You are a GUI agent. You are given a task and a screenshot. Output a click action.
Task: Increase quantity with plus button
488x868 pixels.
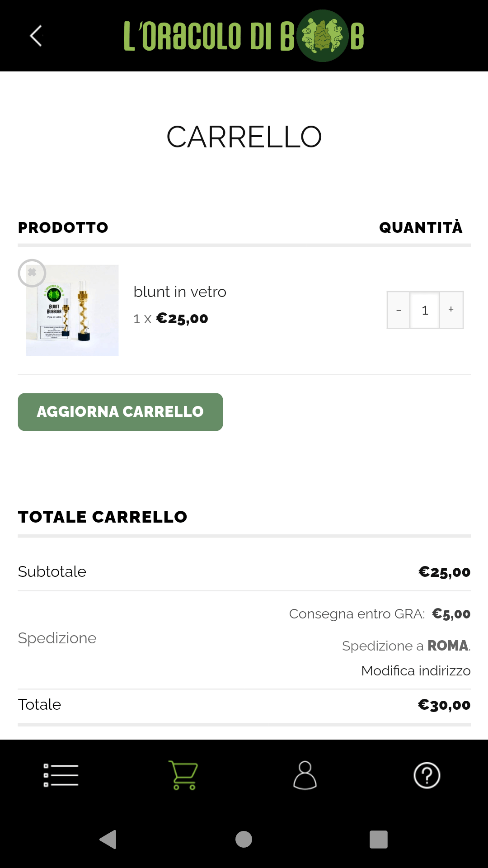(451, 310)
